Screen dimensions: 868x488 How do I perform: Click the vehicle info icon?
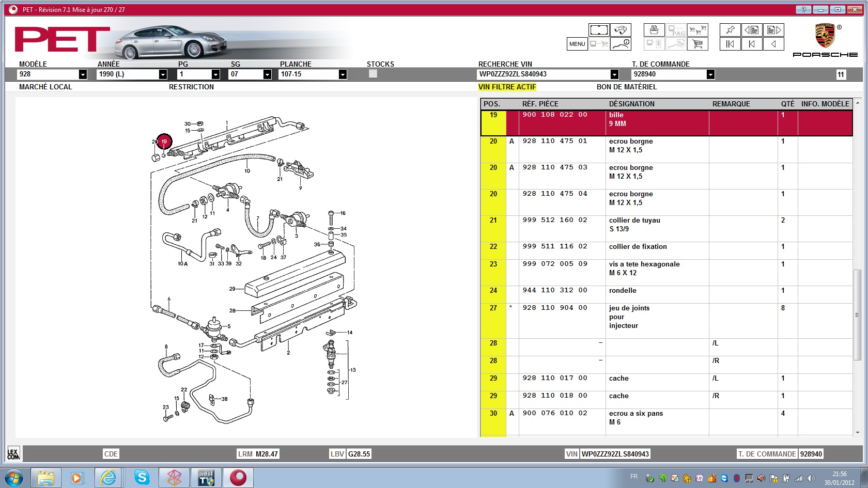621,44
